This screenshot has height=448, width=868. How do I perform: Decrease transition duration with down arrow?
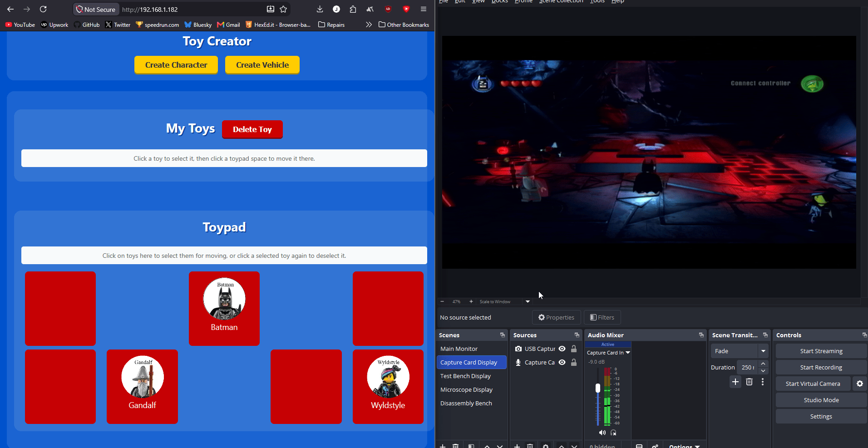pos(763,371)
